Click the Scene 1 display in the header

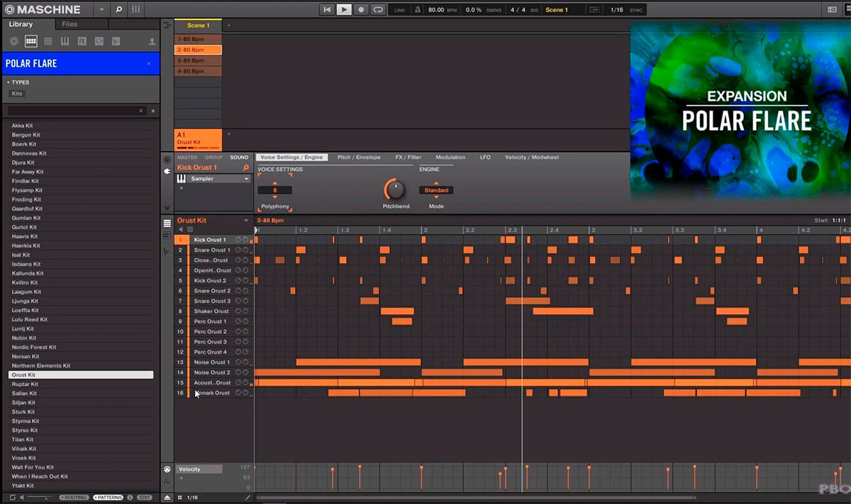(x=556, y=10)
